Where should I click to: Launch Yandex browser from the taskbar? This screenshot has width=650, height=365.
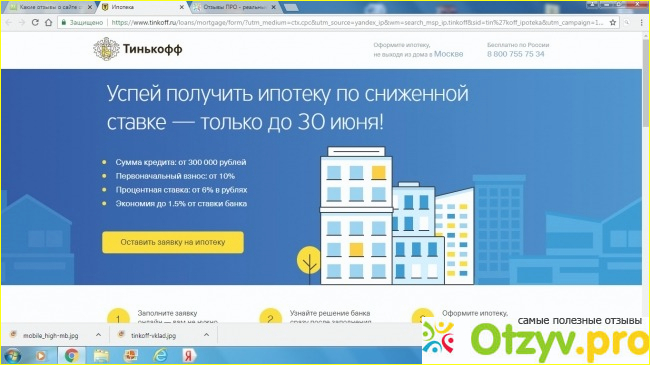(189, 356)
